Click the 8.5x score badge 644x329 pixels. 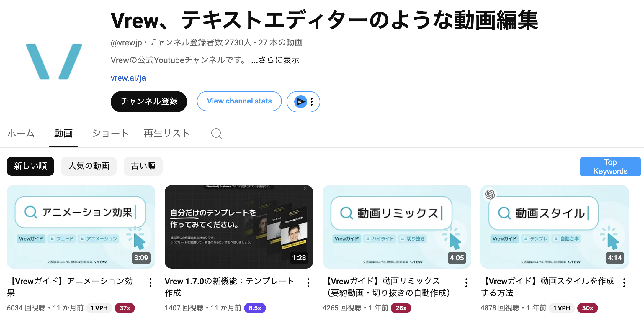pos(255,308)
